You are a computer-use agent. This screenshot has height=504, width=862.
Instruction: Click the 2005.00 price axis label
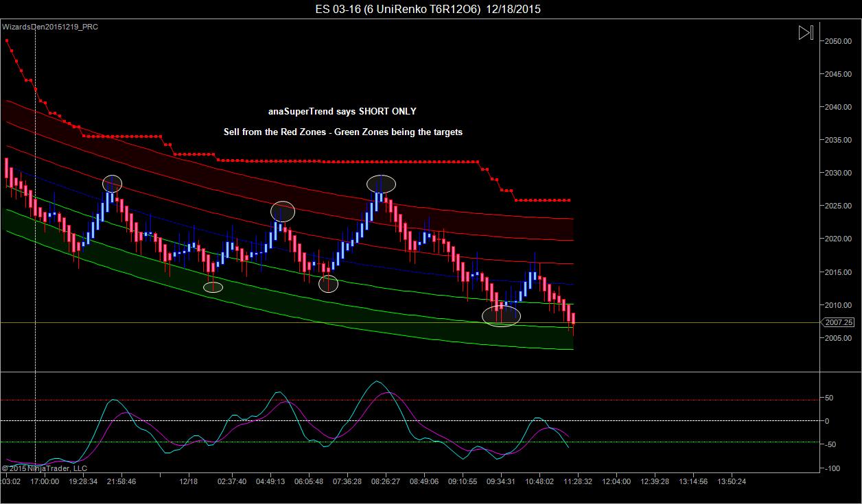click(x=838, y=337)
